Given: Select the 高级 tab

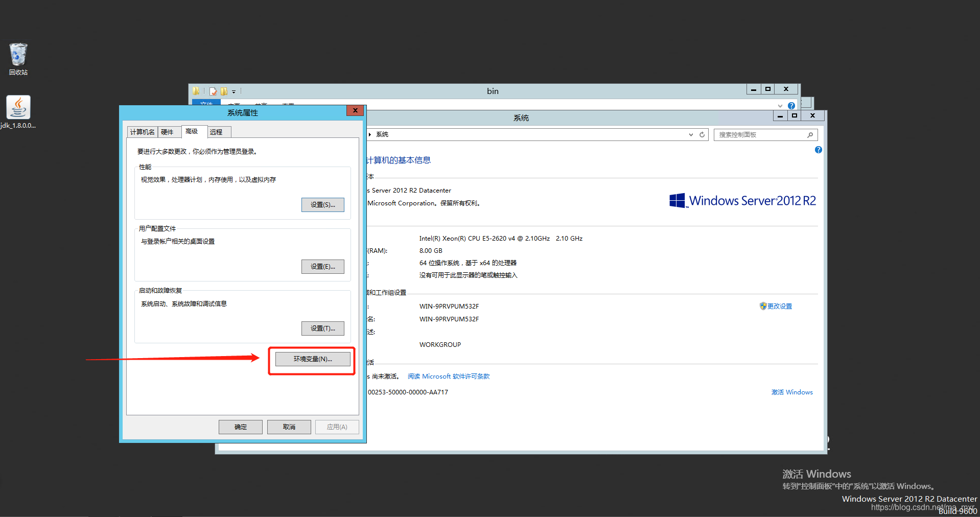Looking at the screenshot, I should (194, 131).
